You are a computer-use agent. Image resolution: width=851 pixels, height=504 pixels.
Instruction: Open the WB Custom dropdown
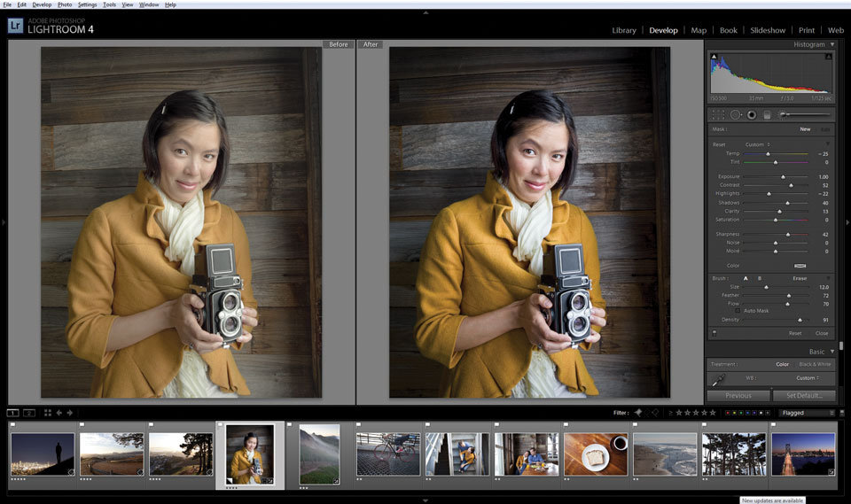(807, 378)
